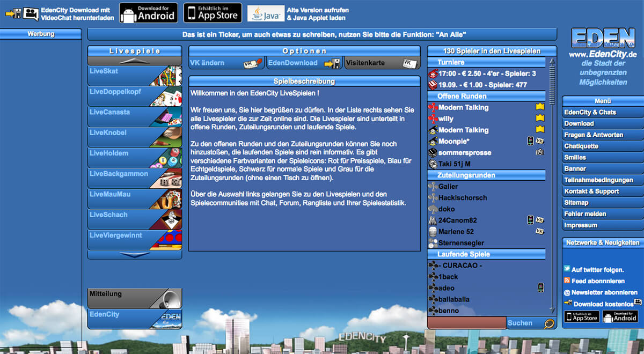Select the 17:00 € 2.50 tournament row
Viewport: 644px width, 354px height.
coord(487,73)
